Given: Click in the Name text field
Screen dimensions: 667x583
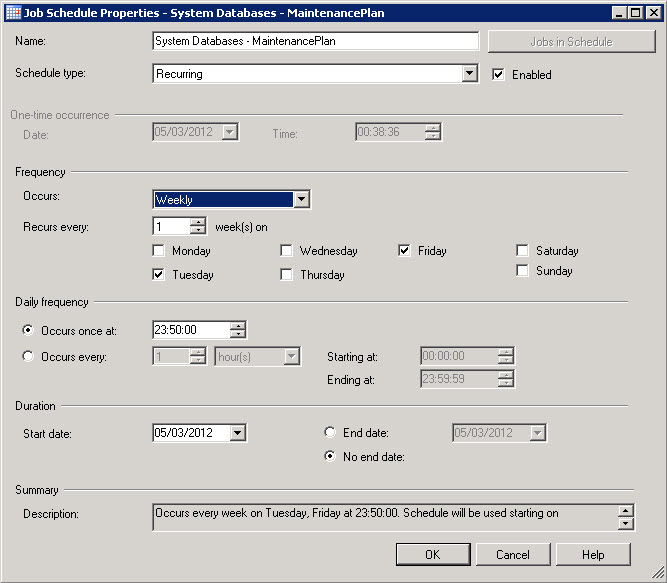Looking at the screenshot, I should (315, 41).
